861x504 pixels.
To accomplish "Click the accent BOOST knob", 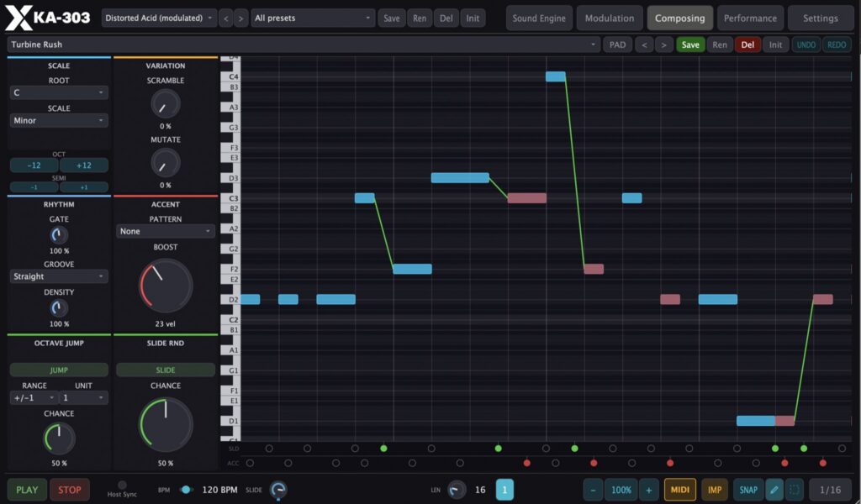I will [166, 286].
